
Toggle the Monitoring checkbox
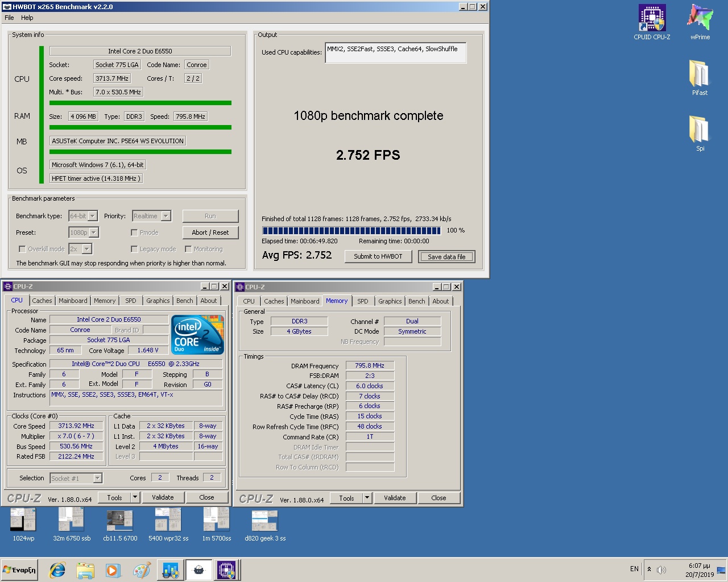pyautogui.click(x=188, y=249)
